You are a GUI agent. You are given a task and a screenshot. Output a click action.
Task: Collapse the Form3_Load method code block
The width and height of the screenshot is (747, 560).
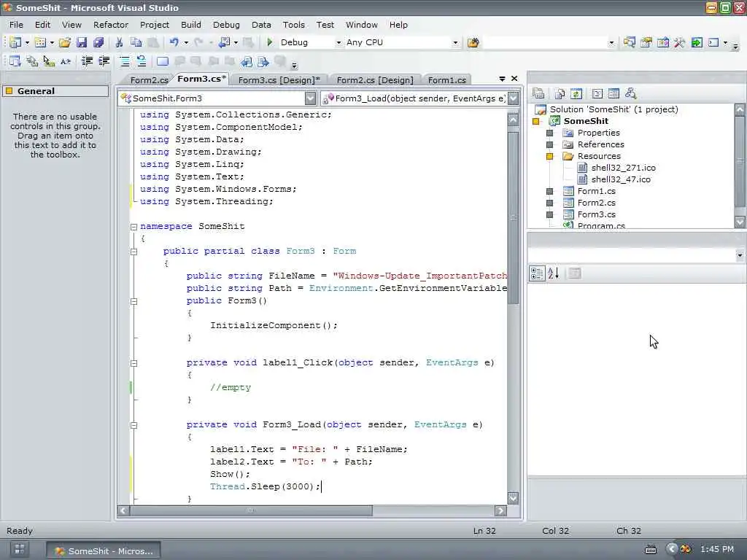pyautogui.click(x=134, y=425)
